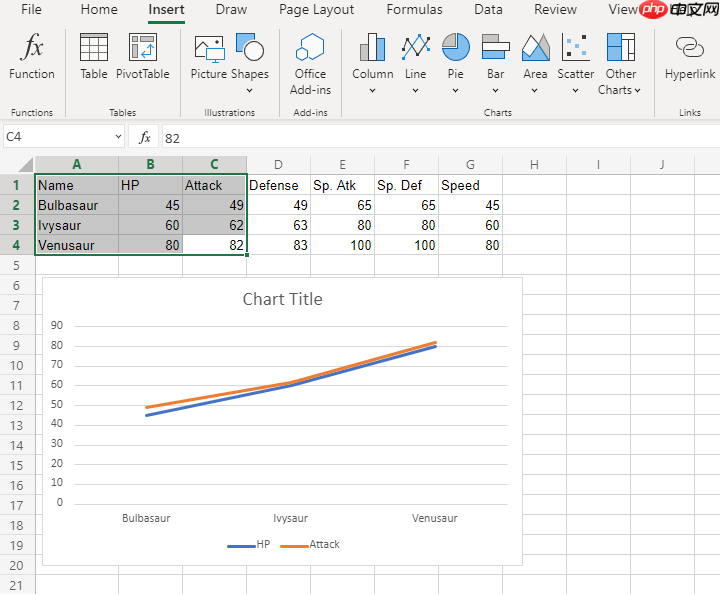Image resolution: width=720 pixels, height=595 pixels.
Task: Click the Function fx icon in ribbon
Action: 32,47
